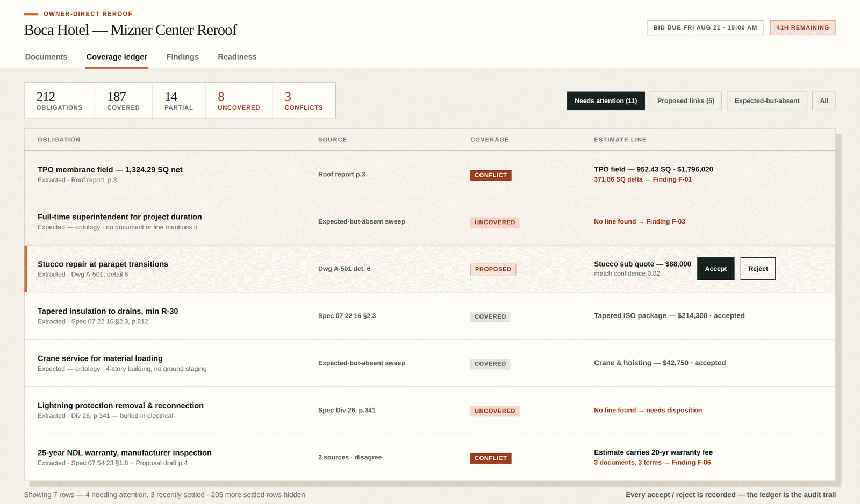Screen dimensions: 860x504
Task: Click CONFLICT badge on 25-year warranty row
Action: coord(491,458)
